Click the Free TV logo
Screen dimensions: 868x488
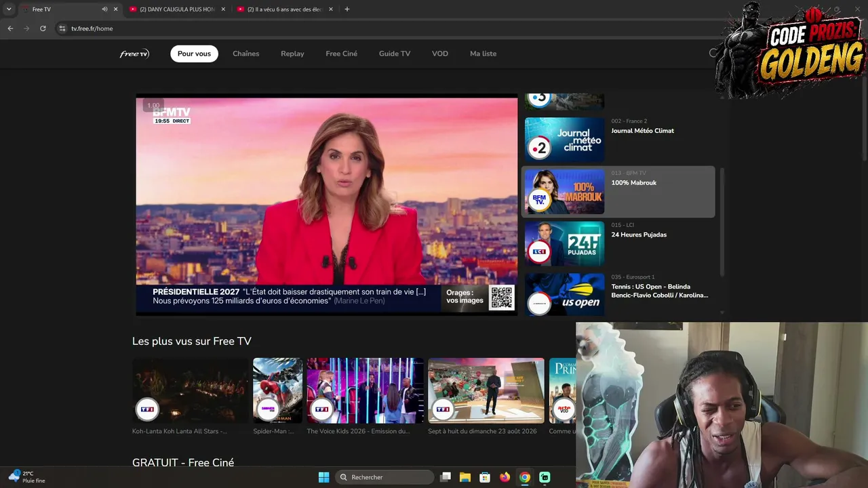click(134, 54)
